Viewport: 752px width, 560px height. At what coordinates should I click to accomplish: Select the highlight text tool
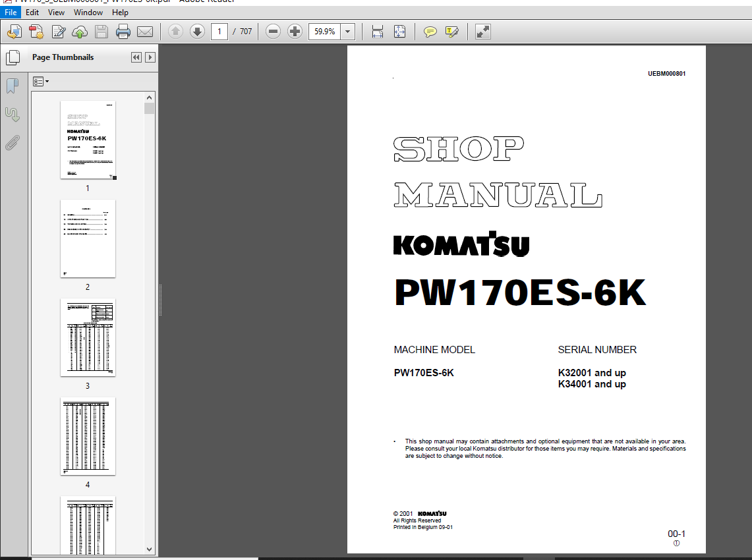[451, 32]
